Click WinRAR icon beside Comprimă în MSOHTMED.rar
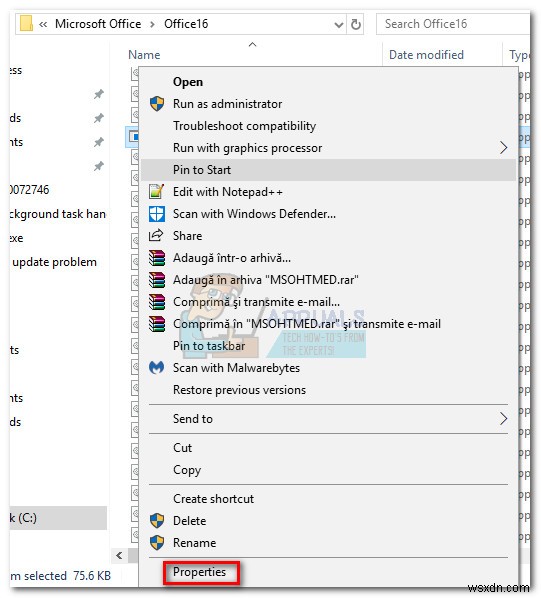The width and height of the screenshot is (541, 598). tap(157, 324)
